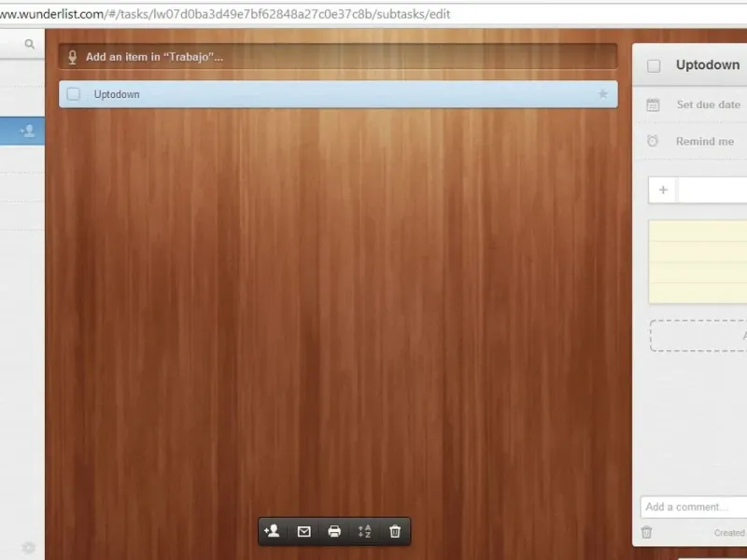Delete using bottom toolbar trash icon
The image size is (747, 560).
pyautogui.click(x=395, y=531)
